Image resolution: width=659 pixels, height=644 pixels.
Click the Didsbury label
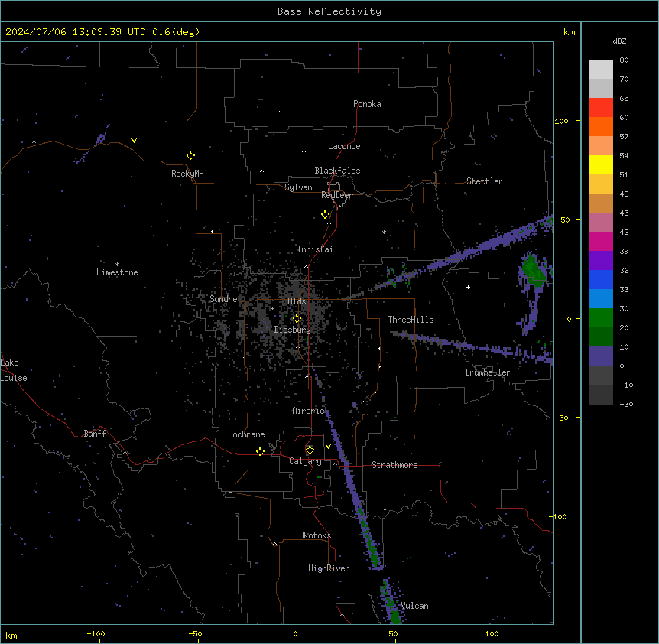point(293,330)
